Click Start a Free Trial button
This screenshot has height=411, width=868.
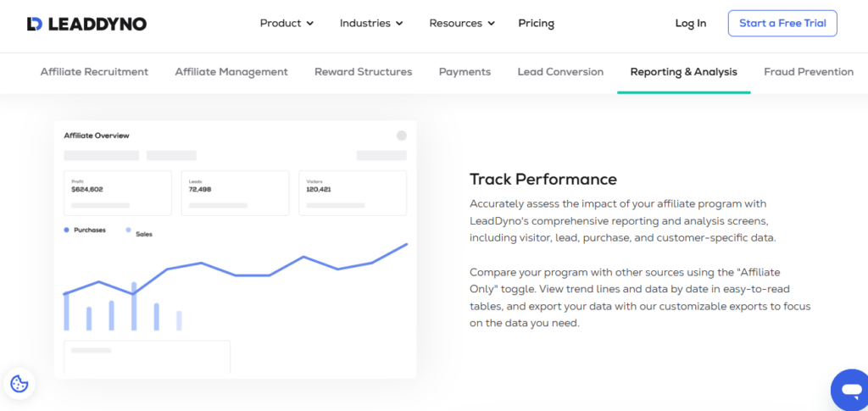782,24
